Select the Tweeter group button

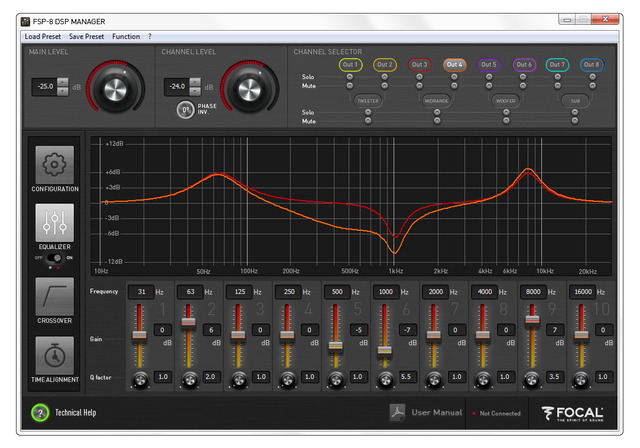367,100
